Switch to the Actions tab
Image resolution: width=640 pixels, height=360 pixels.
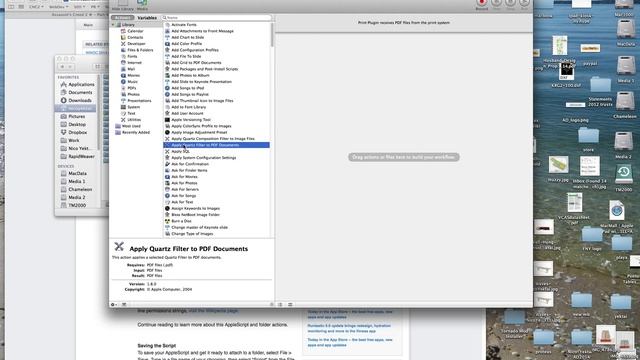(122, 18)
